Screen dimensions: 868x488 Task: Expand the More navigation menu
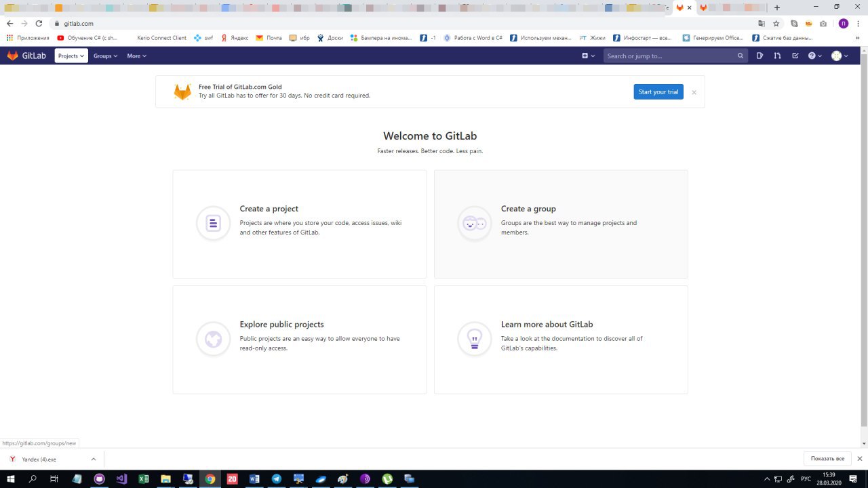coord(136,56)
